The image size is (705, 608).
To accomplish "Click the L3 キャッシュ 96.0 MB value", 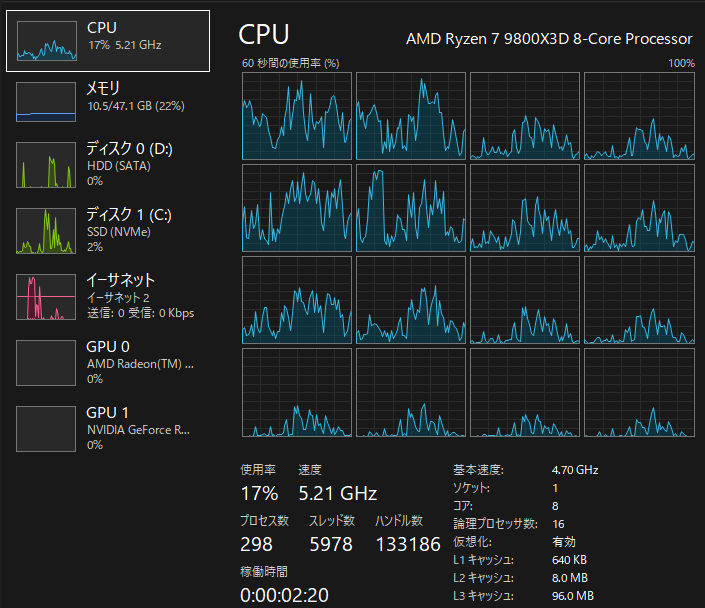I will 572,596.
